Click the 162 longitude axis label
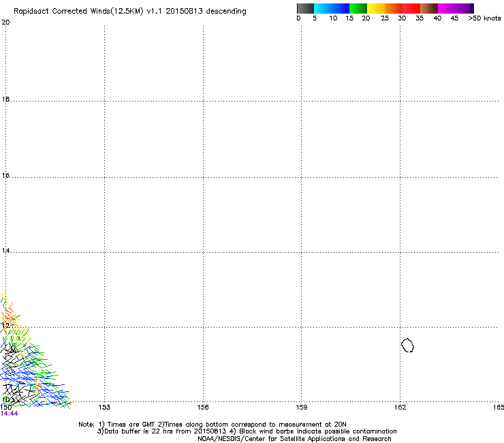This screenshot has height=443, width=504. tap(400, 408)
